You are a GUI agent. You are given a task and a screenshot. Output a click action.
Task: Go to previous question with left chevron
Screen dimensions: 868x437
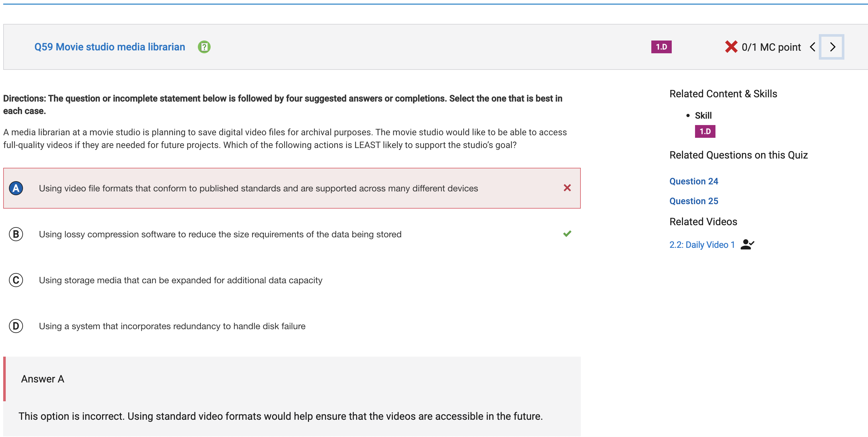[x=812, y=47]
